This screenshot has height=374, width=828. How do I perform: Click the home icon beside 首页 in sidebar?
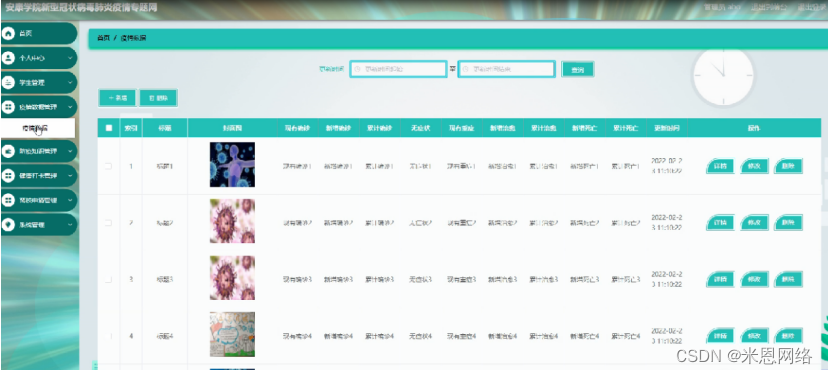coord(8,33)
